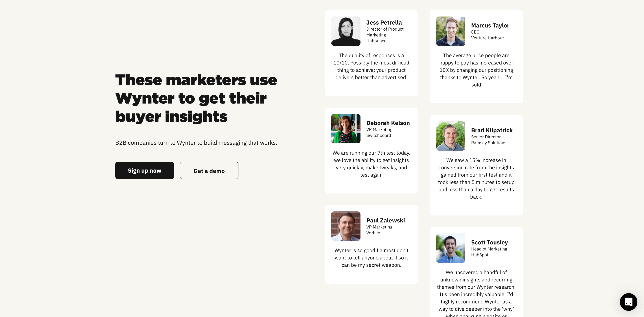Click Brad Kilpatrick's conversion rate testimonial

(476, 178)
